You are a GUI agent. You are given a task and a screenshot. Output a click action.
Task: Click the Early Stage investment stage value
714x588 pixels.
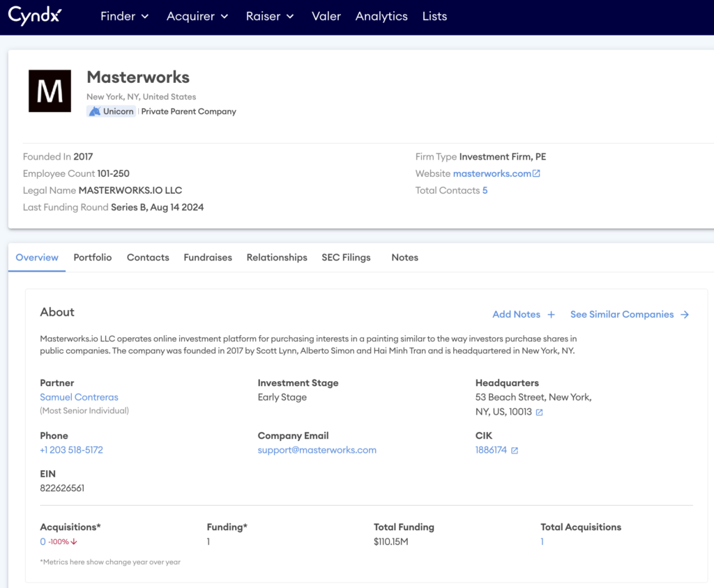282,397
